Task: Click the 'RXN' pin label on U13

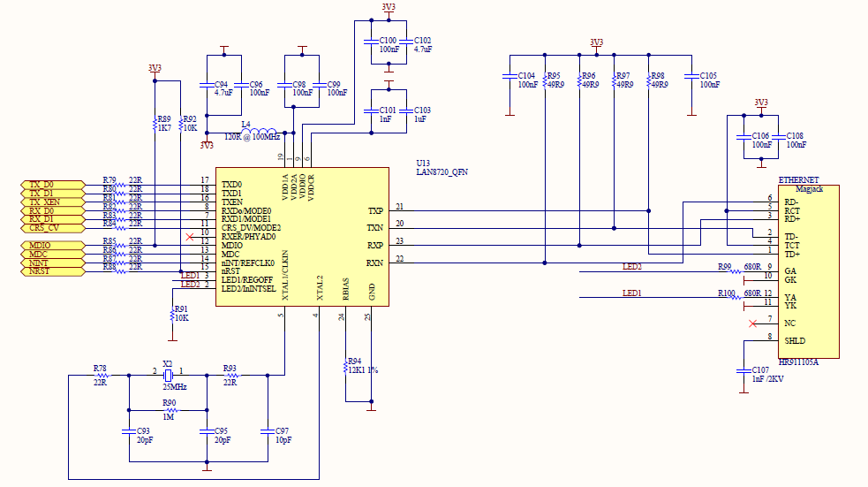Action: [374, 263]
